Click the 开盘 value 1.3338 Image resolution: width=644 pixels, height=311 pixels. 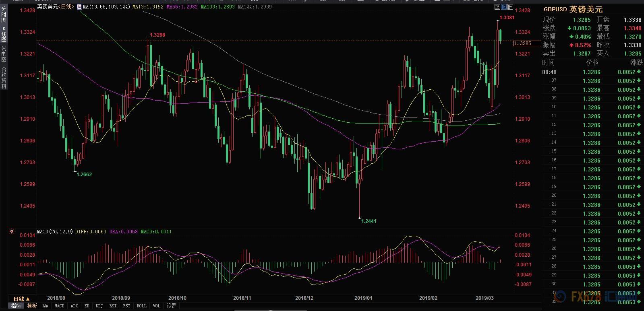click(x=632, y=20)
